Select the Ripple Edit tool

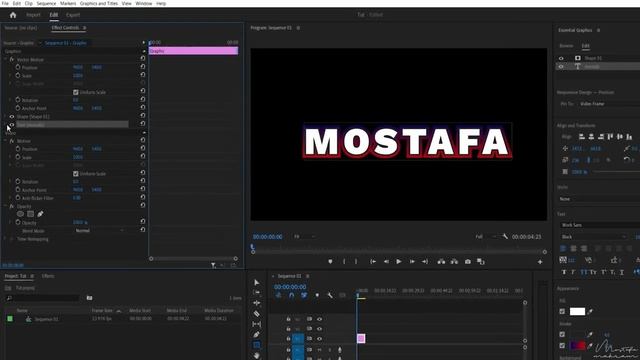256,303
